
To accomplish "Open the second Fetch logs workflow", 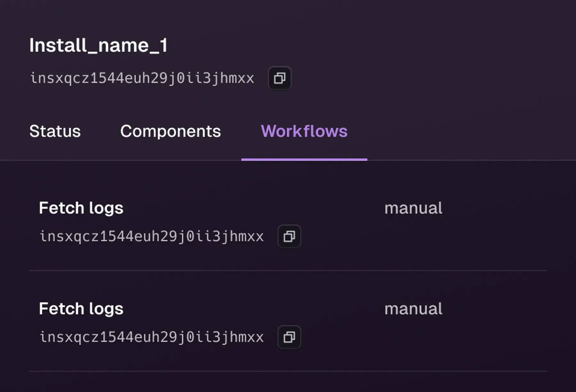I will (x=81, y=309).
